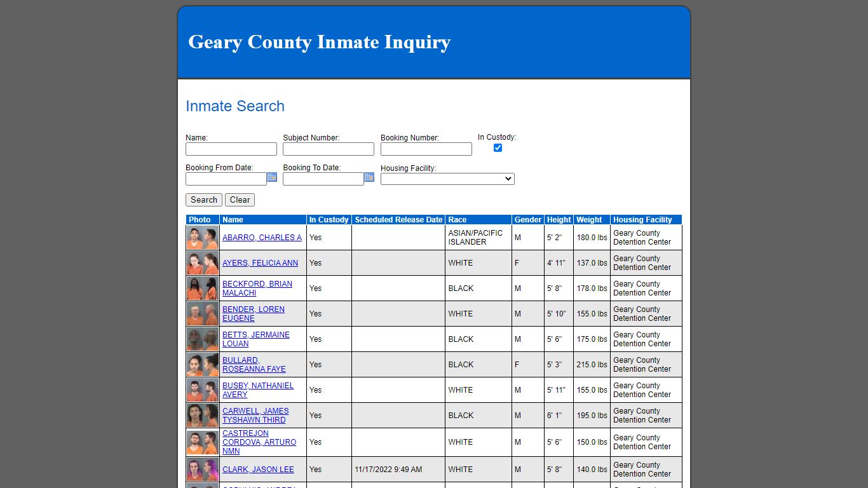Viewport: 868px width, 488px height.
Task: Open BENDER, LOREN EUGENE record link
Action: tap(254, 314)
